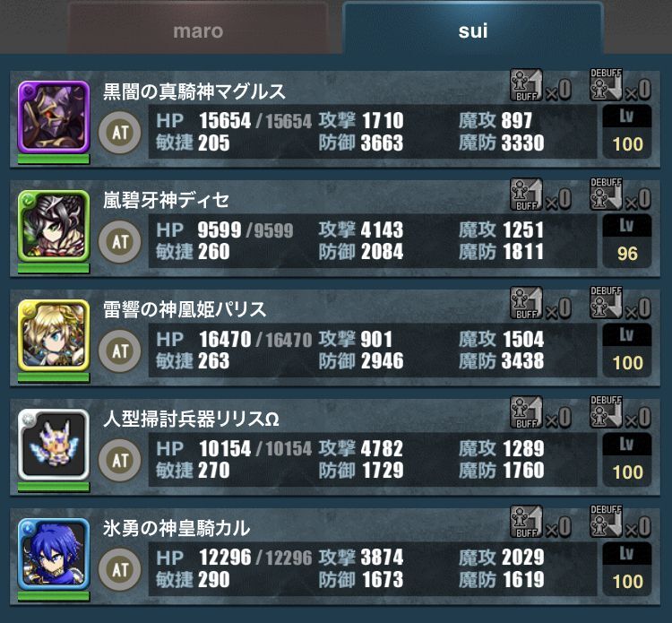
Task: Tap the AT badge for リリスΩ
Action: [120, 461]
